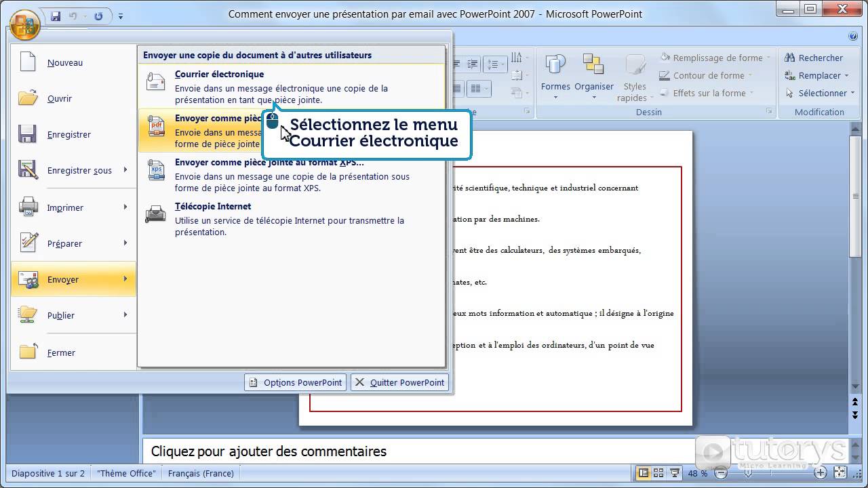Open the Organiser arrange dropdown
Image resolution: width=868 pixels, height=488 pixels.
click(594, 77)
